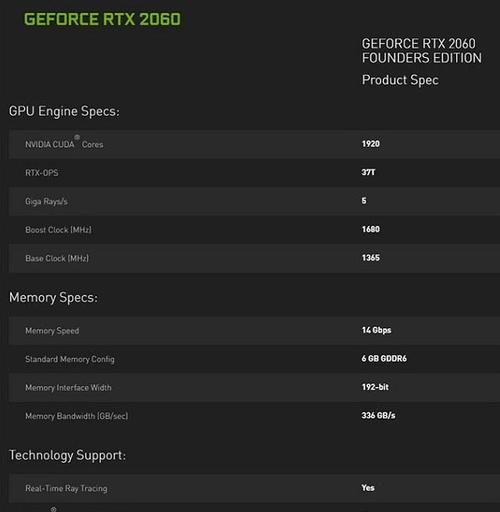The height and width of the screenshot is (512, 500).
Task: Click the Real-Time Ray Tracing row label
Action: 66,488
